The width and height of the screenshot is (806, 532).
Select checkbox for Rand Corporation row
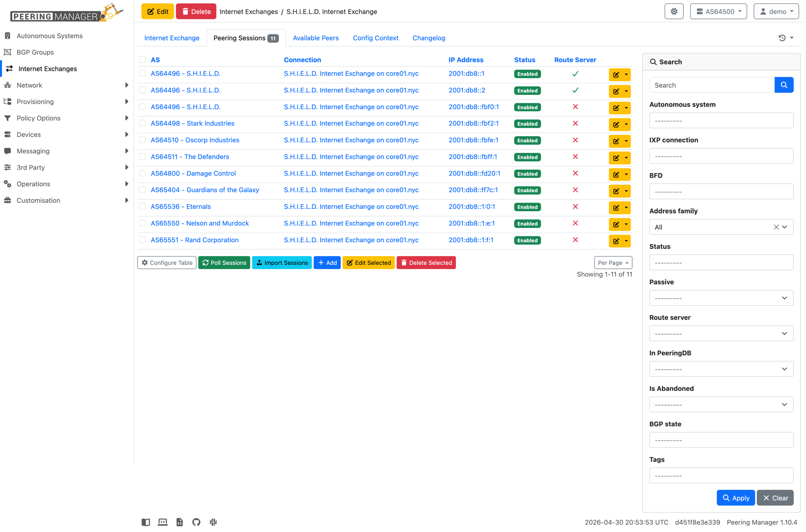pos(142,240)
